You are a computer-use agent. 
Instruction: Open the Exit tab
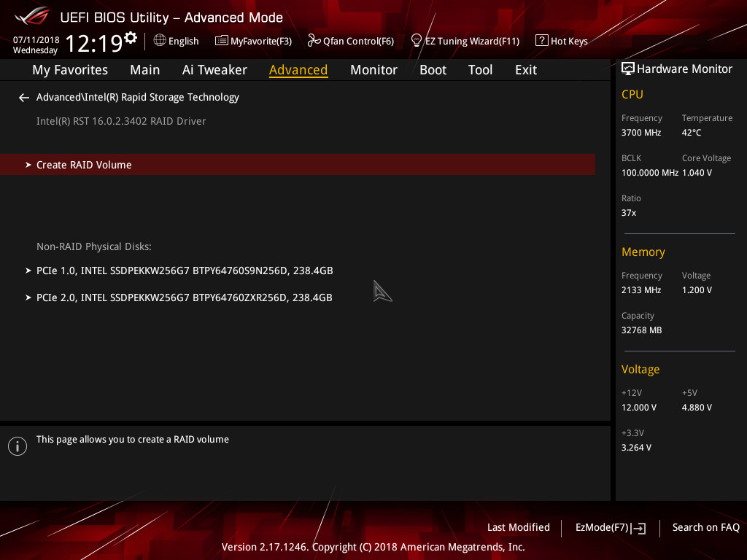pyautogui.click(x=526, y=70)
